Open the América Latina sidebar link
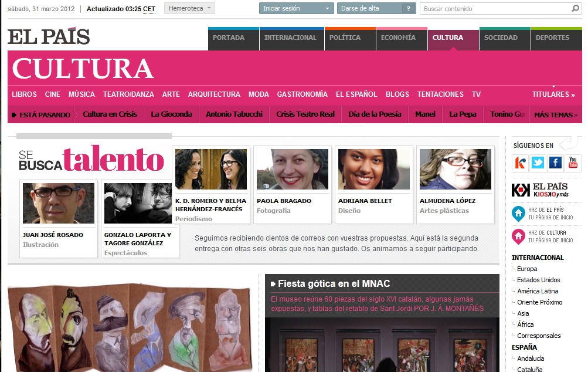 tap(538, 291)
